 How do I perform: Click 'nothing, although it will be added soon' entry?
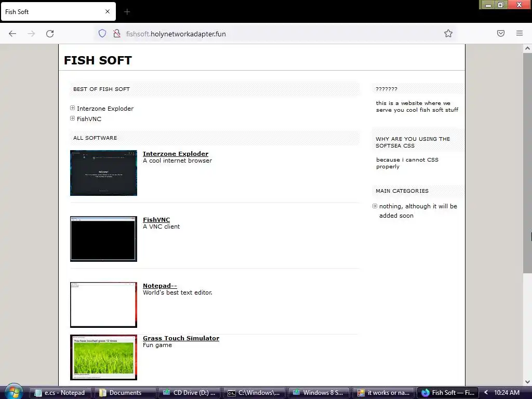click(418, 211)
